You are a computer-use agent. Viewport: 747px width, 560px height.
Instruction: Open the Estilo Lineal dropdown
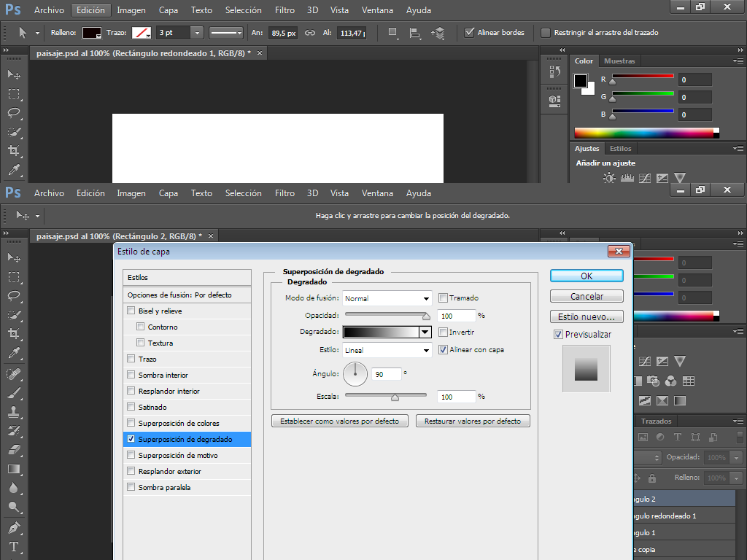pyautogui.click(x=387, y=350)
